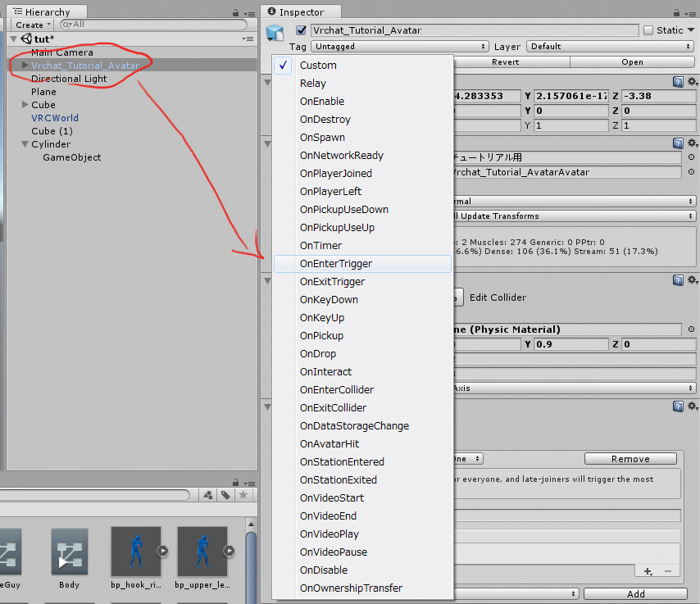Screen dimensions: 700x604
Task: Click the play icon on bp_hook_ri animation
Action: (162, 551)
